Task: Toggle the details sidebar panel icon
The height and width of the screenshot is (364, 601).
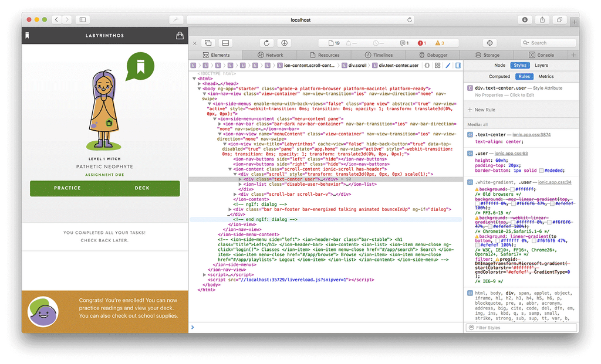Action: pos(458,66)
